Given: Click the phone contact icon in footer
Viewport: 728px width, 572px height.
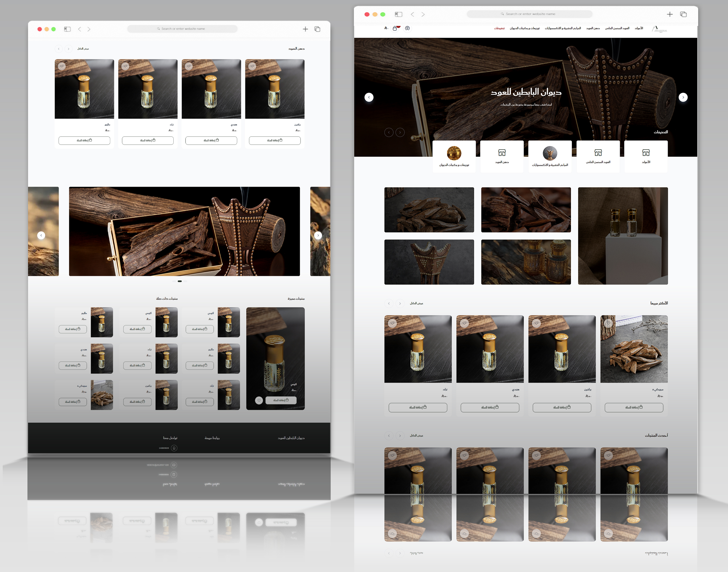Looking at the screenshot, I should coord(174,448).
